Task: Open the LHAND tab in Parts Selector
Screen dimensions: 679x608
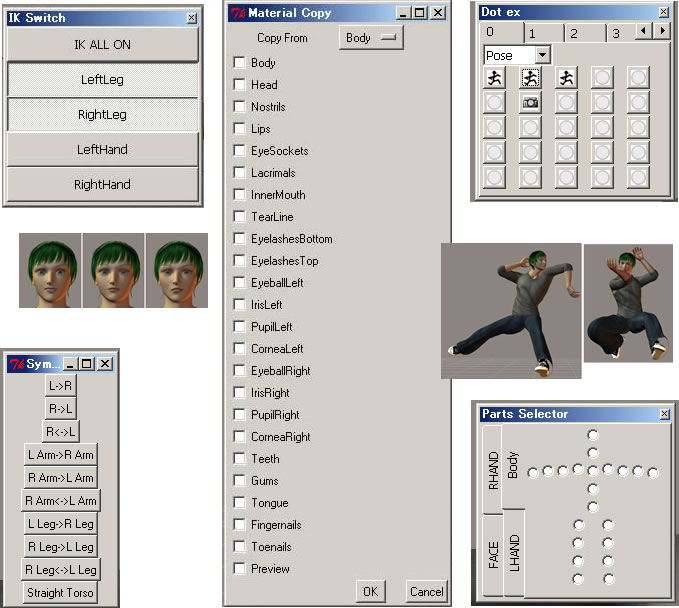Action: tap(514, 552)
